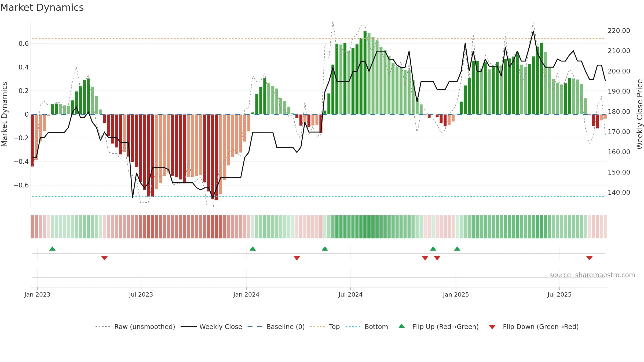Click the first flip-up marker in early 2023
The image size is (644, 362).
coord(52,249)
